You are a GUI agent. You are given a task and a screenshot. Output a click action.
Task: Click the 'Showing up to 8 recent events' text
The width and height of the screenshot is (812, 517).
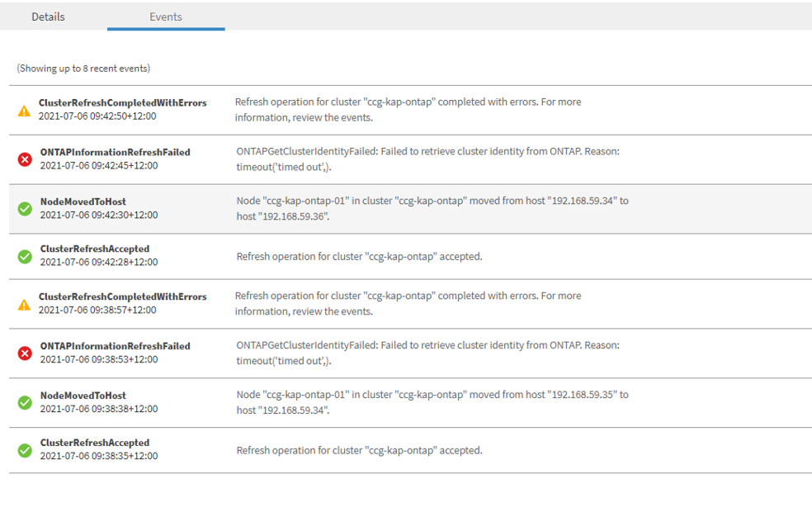click(x=83, y=68)
